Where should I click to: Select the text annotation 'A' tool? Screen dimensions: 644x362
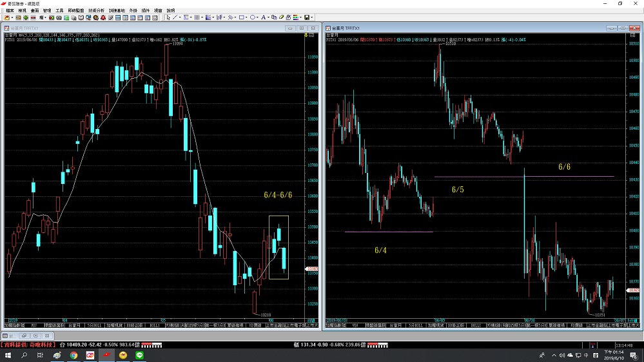tap(264, 17)
